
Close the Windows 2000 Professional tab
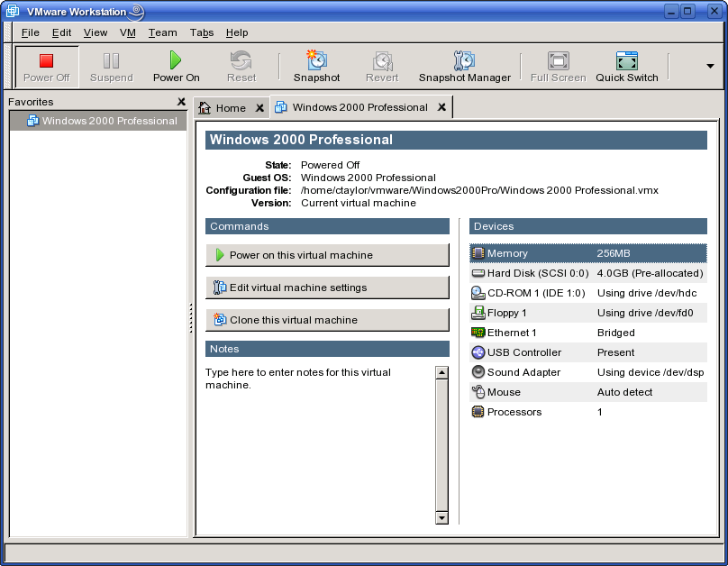[441, 107]
